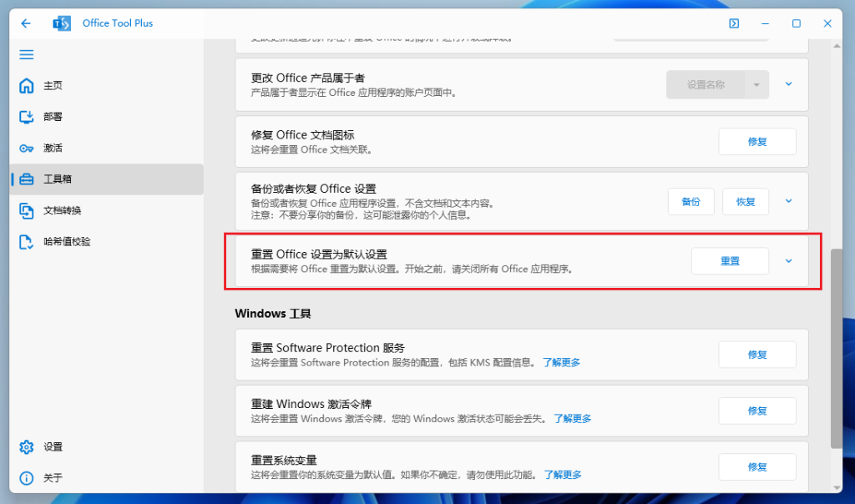Screen dimensions: 855x504
Task: Minimize the Office Tool Plus window
Action: pos(765,23)
